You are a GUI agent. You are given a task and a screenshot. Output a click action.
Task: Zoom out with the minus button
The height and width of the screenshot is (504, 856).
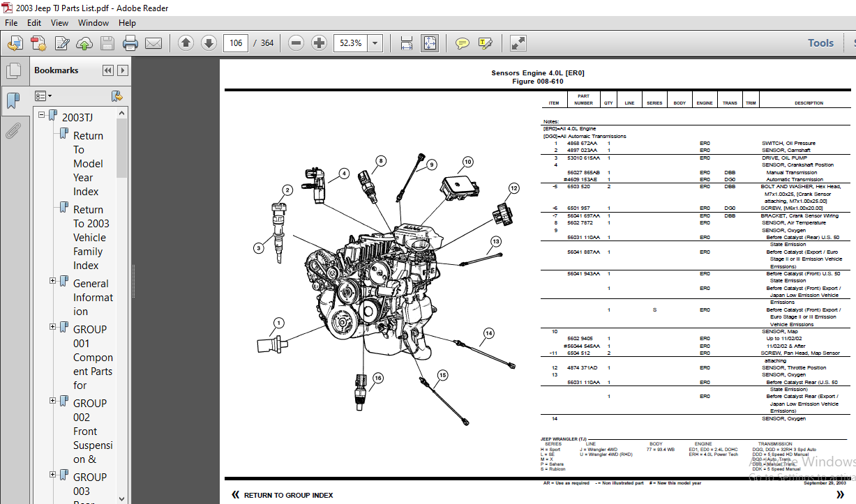tap(296, 43)
